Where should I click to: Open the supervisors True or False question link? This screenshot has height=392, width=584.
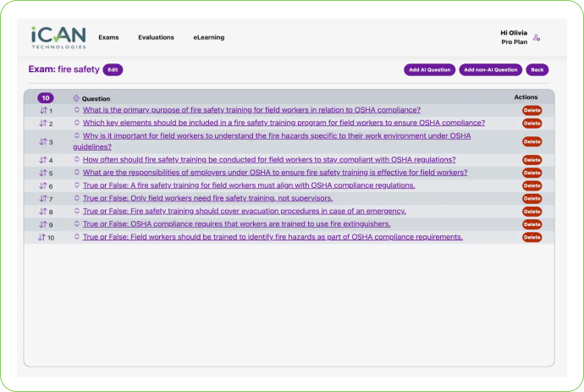point(207,198)
